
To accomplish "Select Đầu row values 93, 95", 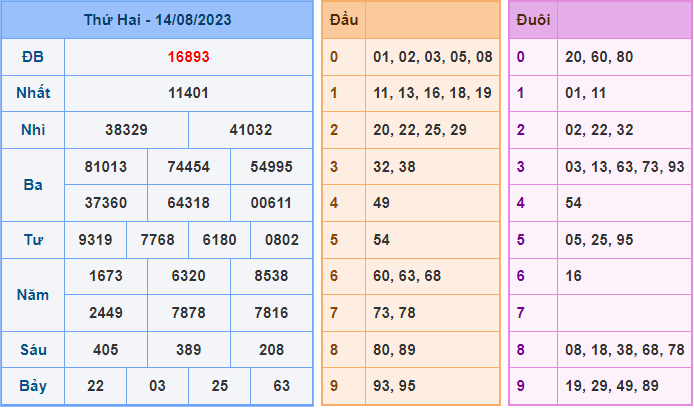I will [x=394, y=386].
